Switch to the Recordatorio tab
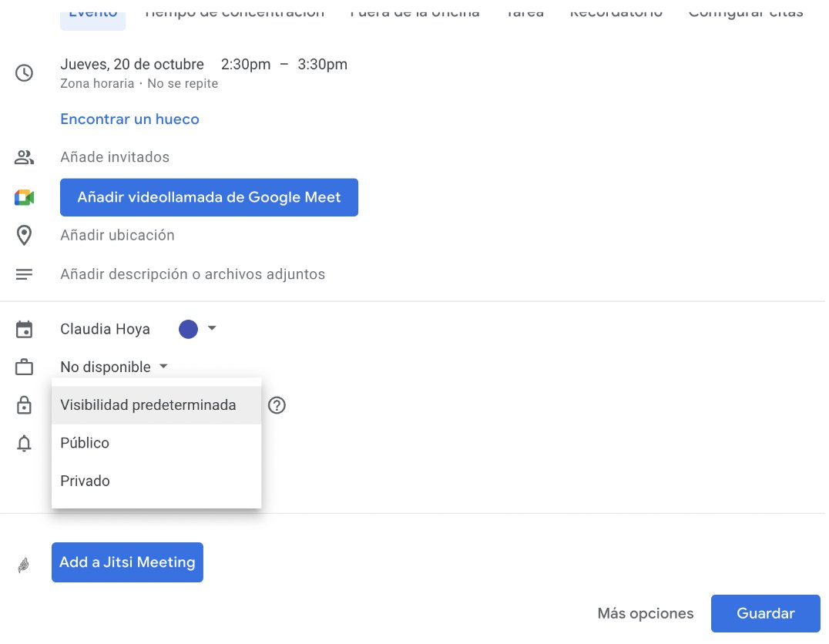 click(616, 16)
